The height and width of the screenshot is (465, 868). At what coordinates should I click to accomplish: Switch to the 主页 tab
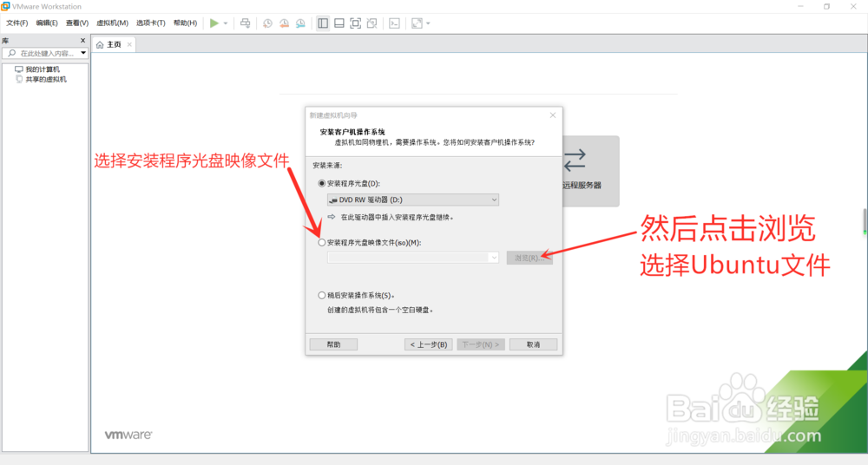tap(114, 44)
